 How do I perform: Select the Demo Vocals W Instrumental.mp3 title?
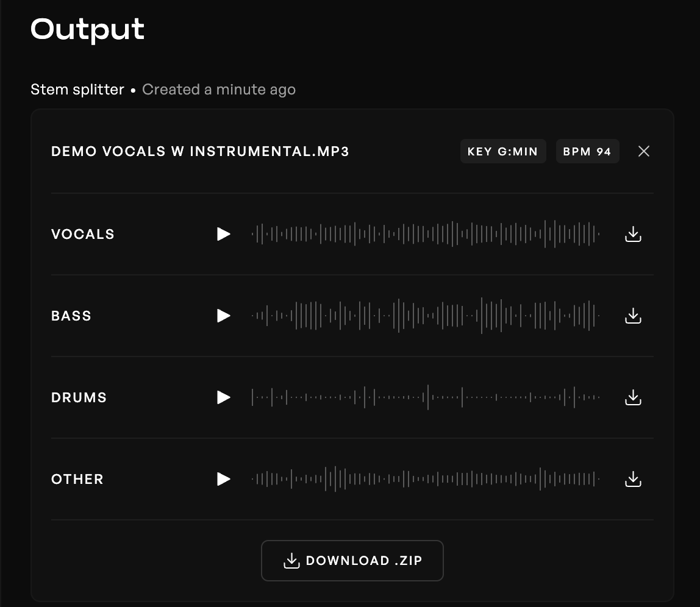point(200,151)
